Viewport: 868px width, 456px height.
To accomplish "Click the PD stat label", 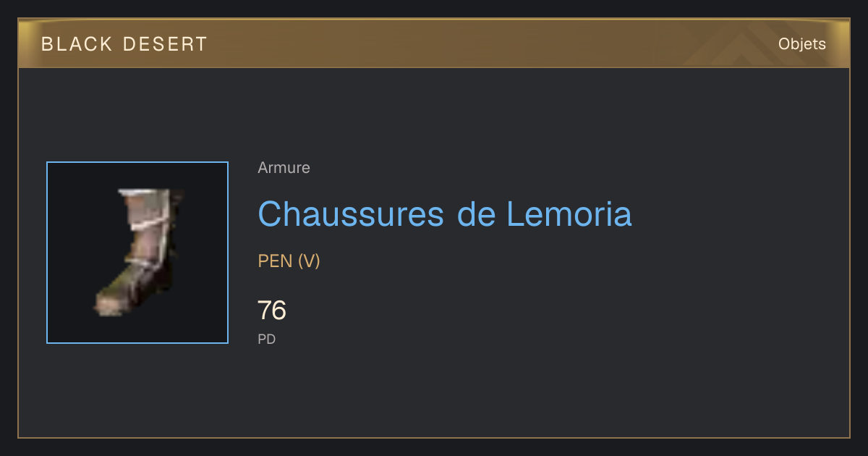I will [x=267, y=339].
